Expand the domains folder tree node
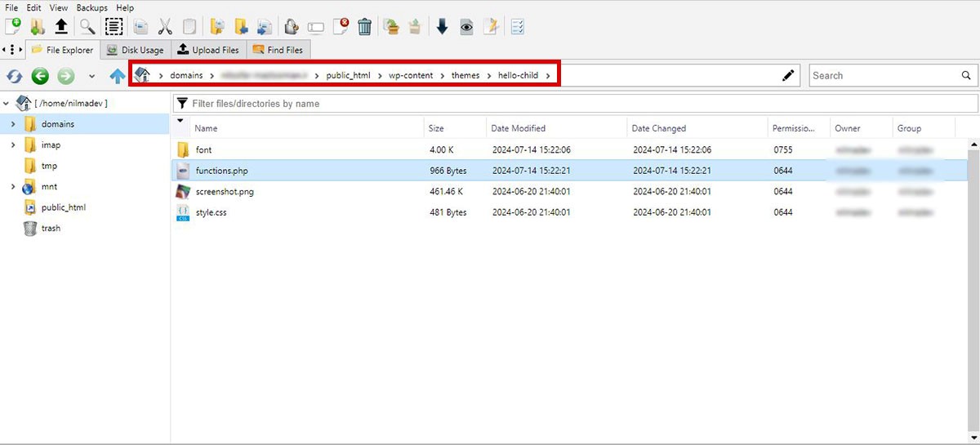The height and width of the screenshot is (445, 980). point(13,124)
